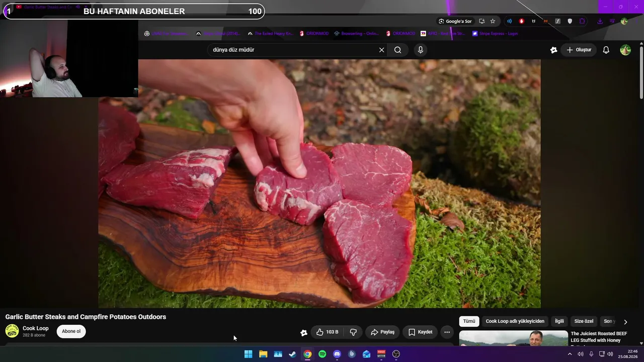Open the Cook Loop channel name link

(36, 328)
